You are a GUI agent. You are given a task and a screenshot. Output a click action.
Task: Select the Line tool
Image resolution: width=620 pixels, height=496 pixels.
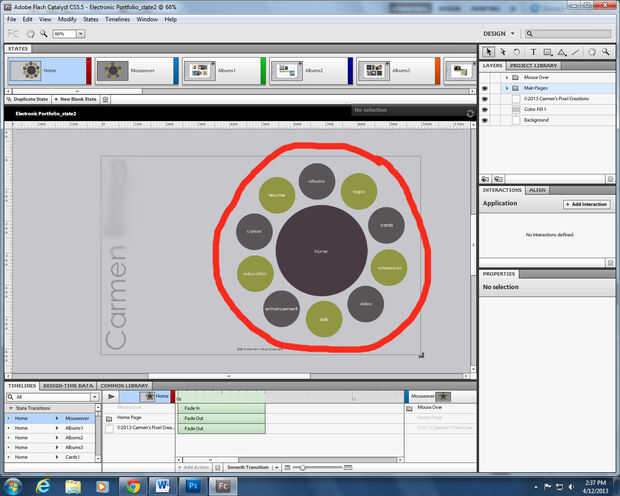576,52
